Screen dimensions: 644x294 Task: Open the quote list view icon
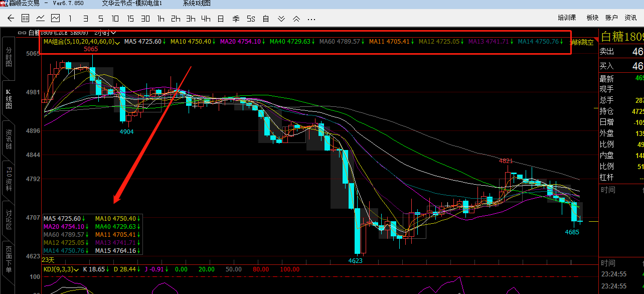(x=25, y=19)
